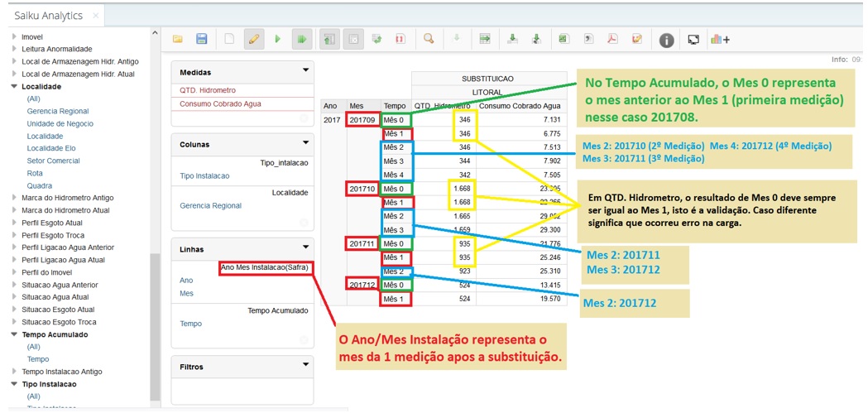Open the query info icon
This screenshot has width=868, height=413.
click(x=666, y=40)
